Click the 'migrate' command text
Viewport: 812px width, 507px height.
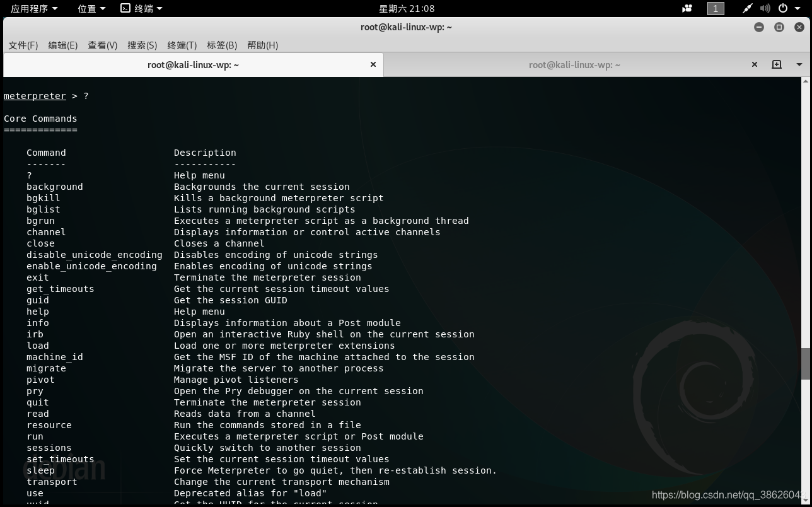click(x=46, y=368)
